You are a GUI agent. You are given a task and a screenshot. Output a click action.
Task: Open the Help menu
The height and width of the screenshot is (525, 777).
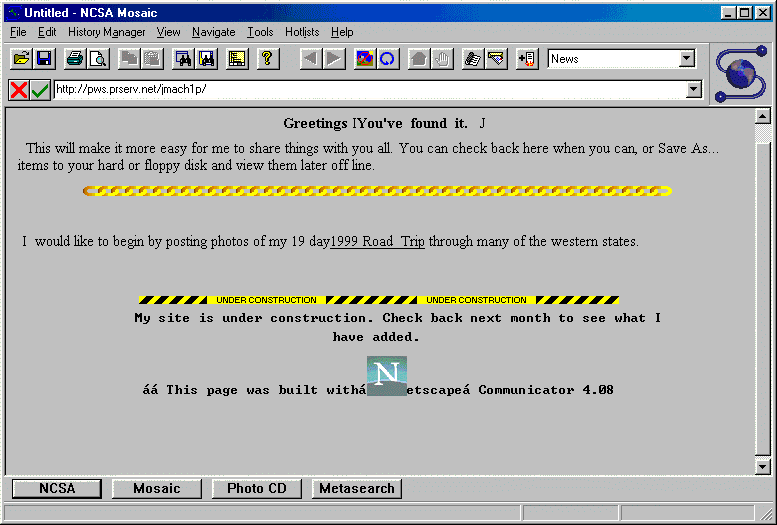[342, 32]
